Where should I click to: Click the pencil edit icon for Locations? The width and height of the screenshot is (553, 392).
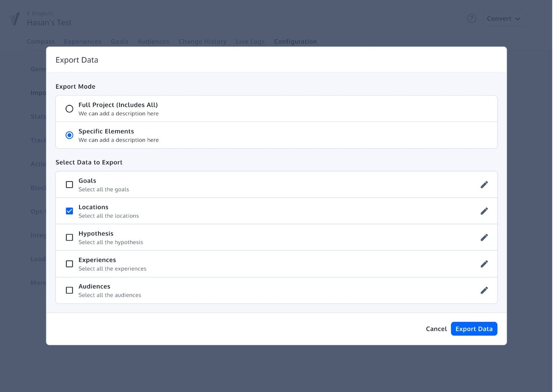click(484, 211)
